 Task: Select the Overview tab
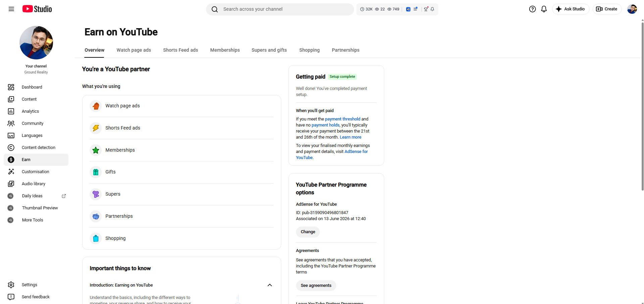[94, 50]
